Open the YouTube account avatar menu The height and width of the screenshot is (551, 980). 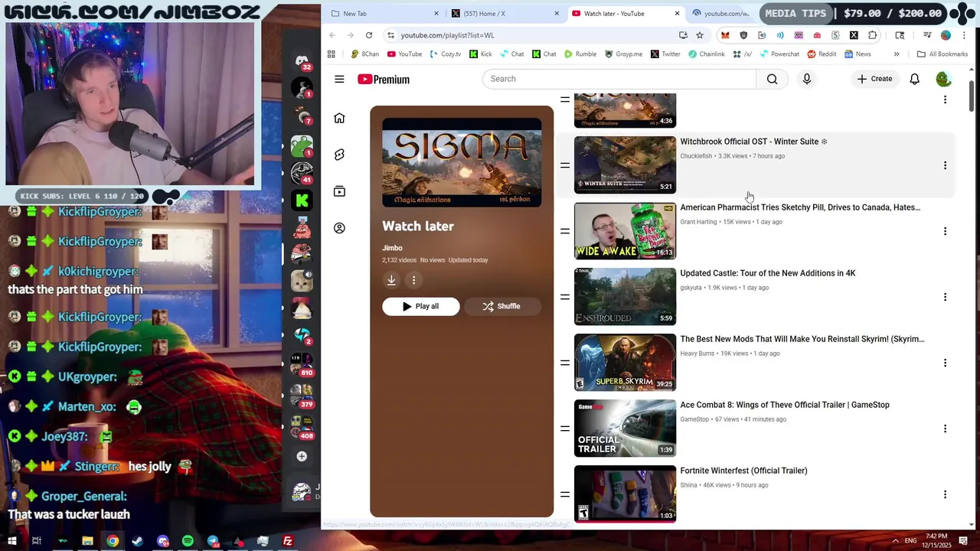click(943, 79)
